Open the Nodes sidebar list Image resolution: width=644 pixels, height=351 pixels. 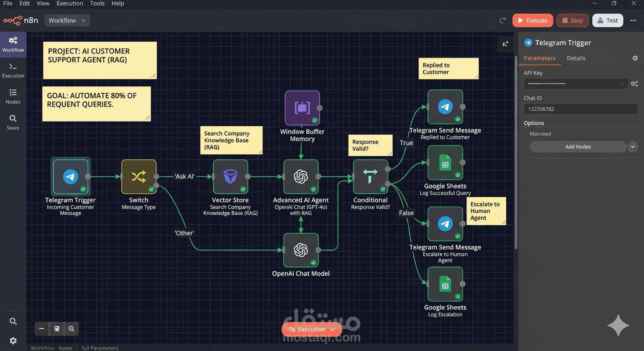[x=13, y=96]
